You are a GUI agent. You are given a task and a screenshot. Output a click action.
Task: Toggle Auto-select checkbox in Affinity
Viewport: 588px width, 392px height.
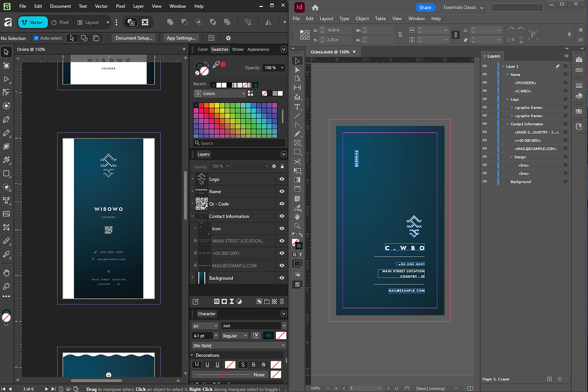[36, 38]
